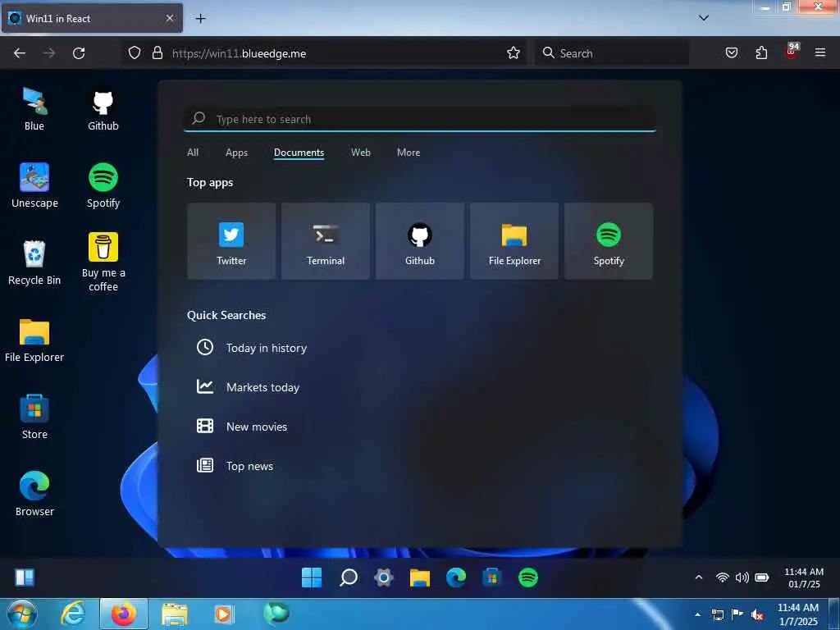Open the Win11 Start button in taskbar
This screenshot has width=840, height=630.
click(x=312, y=577)
